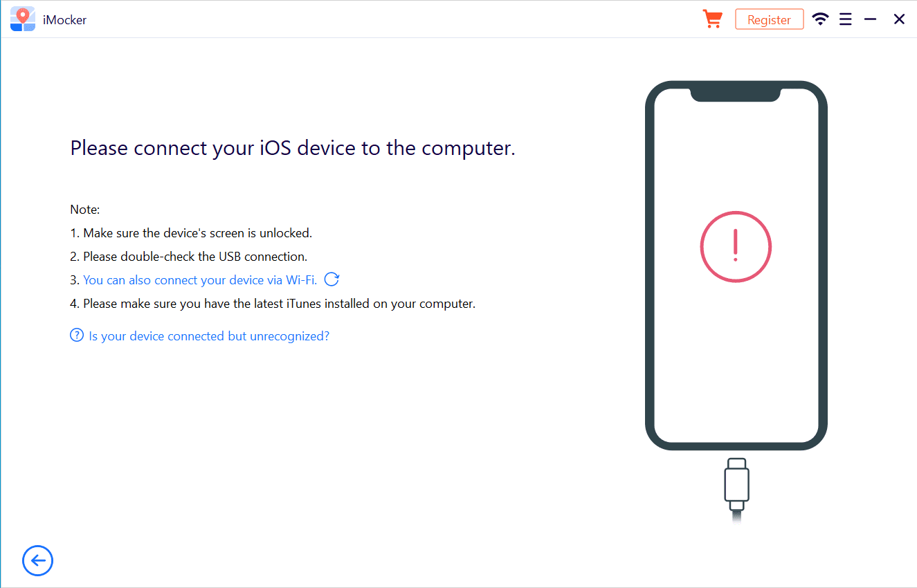Click the red exclamation warning icon
917x588 pixels.
(736, 246)
